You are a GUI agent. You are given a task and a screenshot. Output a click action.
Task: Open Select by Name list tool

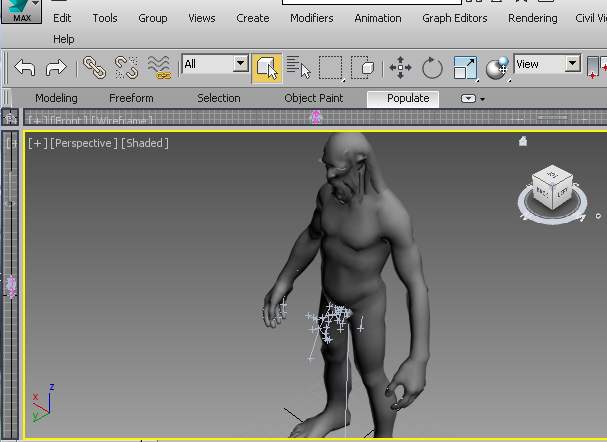tap(298, 68)
